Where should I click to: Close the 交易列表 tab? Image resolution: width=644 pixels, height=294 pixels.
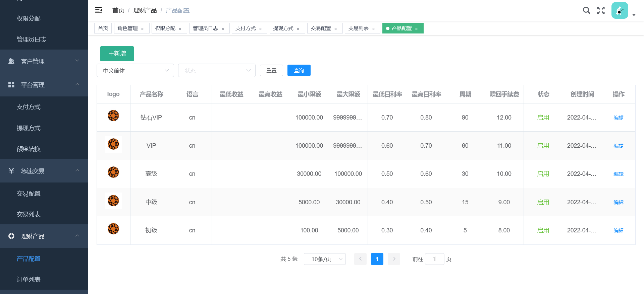point(373,29)
